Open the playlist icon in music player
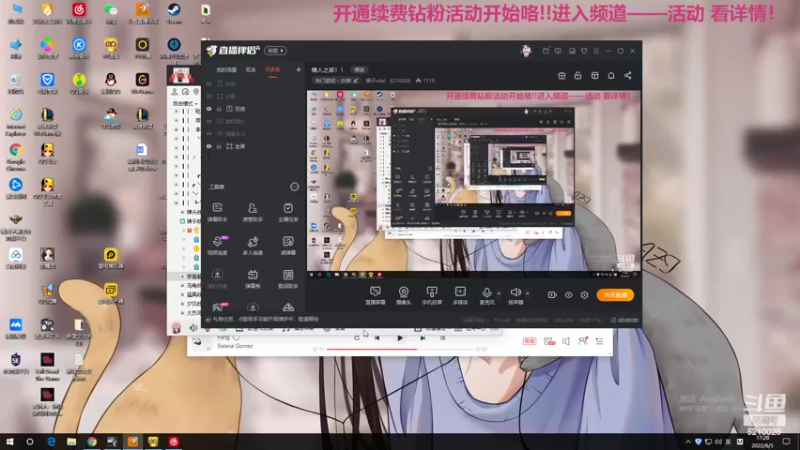The image size is (800, 450). [x=599, y=341]
